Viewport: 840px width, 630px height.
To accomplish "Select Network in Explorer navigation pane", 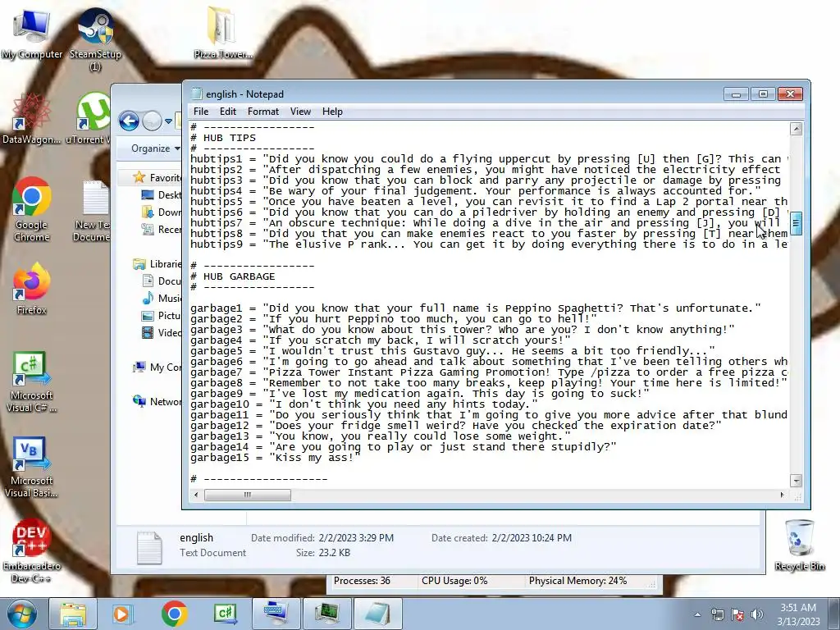I will (x=157, y=401).
